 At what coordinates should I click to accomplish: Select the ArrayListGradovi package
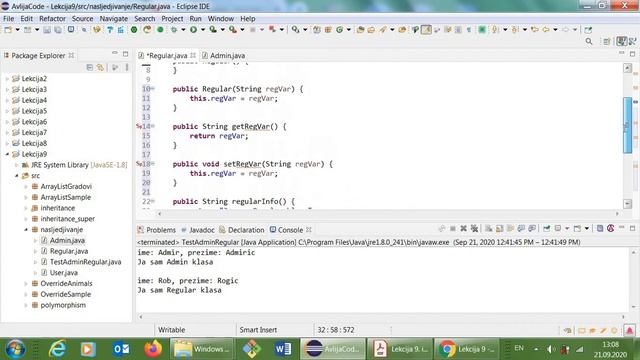(x=66, y=187)
